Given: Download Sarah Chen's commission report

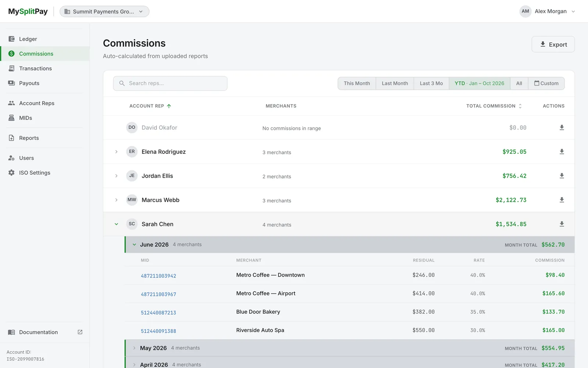Looking at the screenshot, I should tap(562, 224).
